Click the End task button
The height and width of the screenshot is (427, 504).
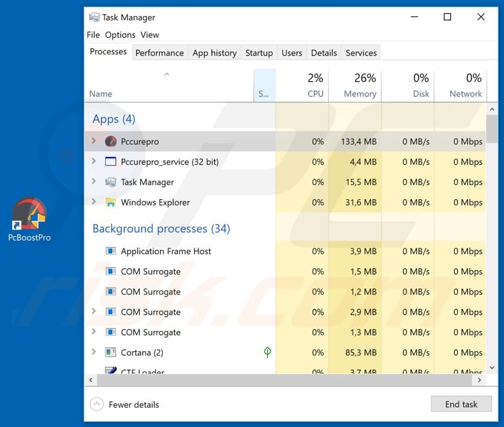[x=461, y=404]
